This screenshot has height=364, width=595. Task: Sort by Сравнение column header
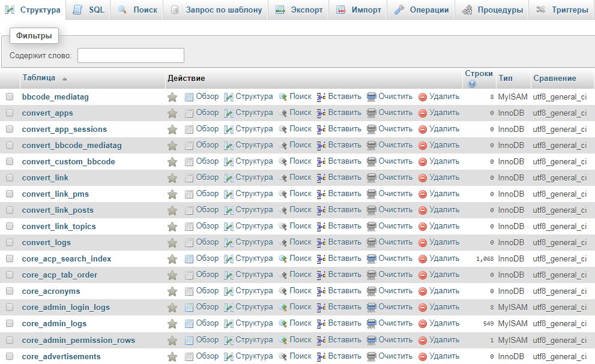tap(554, 78)
